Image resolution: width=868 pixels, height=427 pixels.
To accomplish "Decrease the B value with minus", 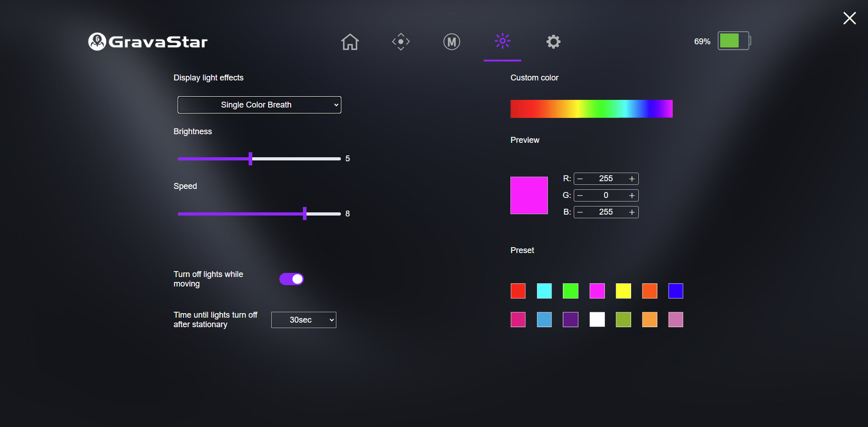I will point(580,212).
